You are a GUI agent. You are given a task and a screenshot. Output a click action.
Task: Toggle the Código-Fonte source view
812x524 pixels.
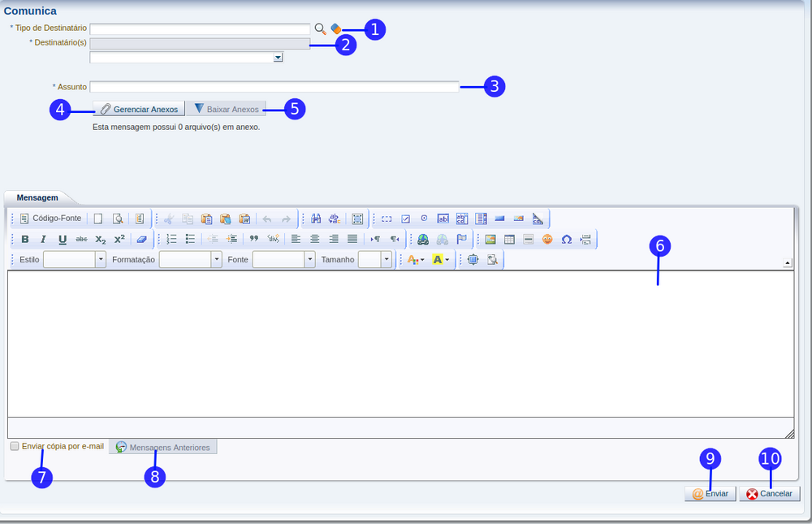pos(50,219)
